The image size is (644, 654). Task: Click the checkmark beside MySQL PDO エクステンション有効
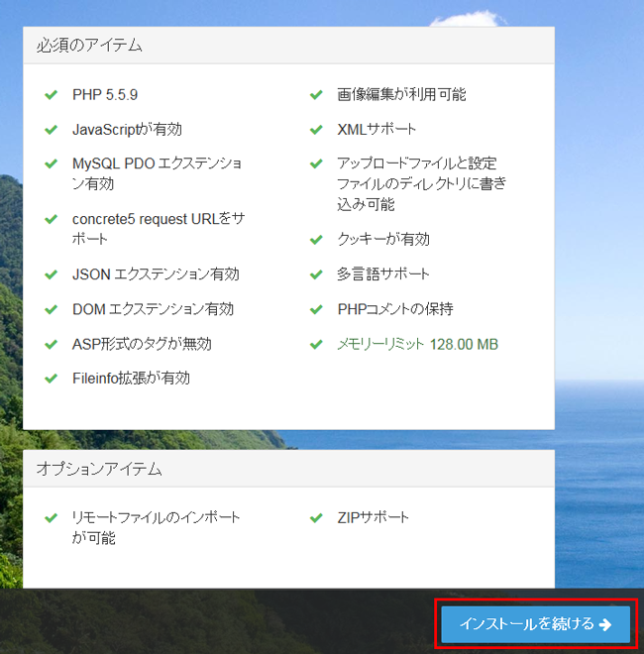point(51,163)
